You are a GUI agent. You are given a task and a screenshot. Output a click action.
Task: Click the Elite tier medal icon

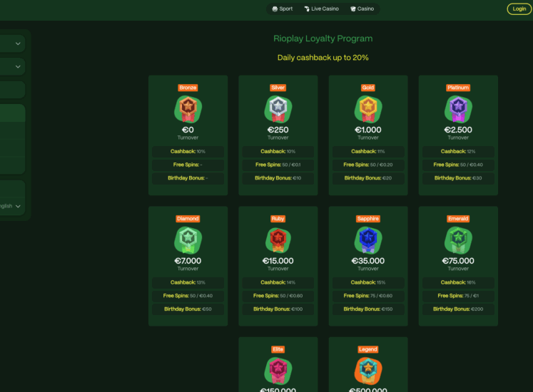coord(278,371)
